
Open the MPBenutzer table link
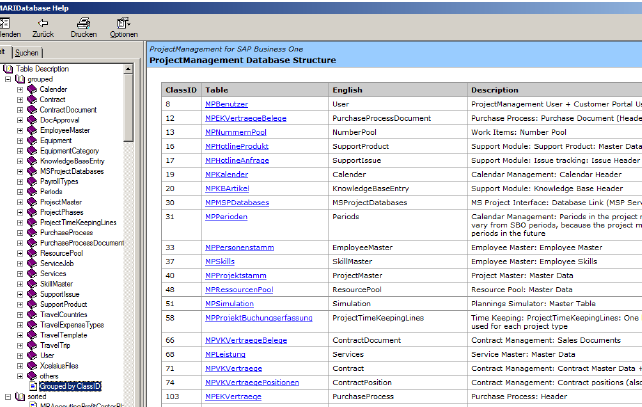[226, 104]
